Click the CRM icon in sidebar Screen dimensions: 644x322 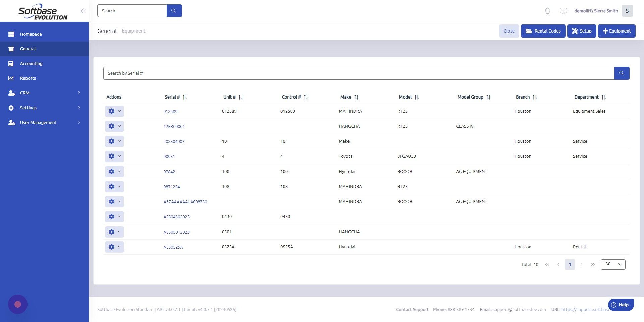[11, 93]
